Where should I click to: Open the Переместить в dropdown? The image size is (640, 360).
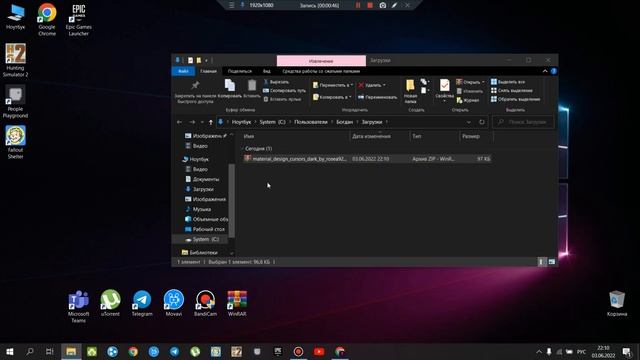click(333, 85)
